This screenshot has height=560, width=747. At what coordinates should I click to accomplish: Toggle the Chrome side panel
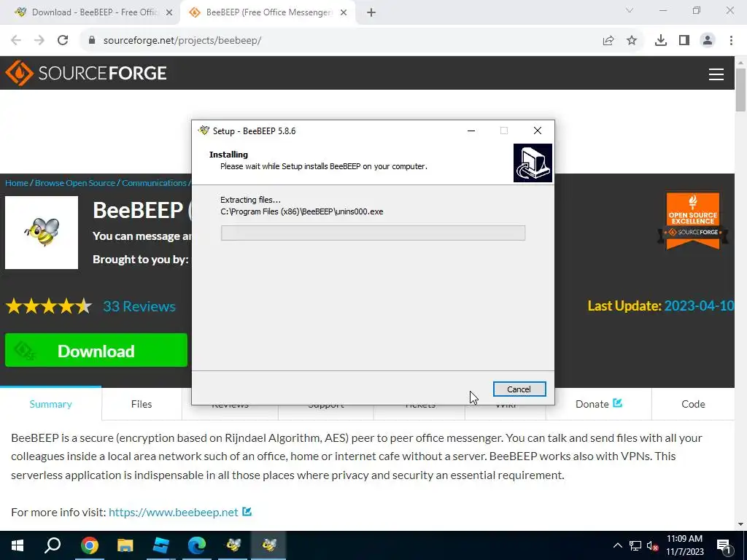click(684, 41)
